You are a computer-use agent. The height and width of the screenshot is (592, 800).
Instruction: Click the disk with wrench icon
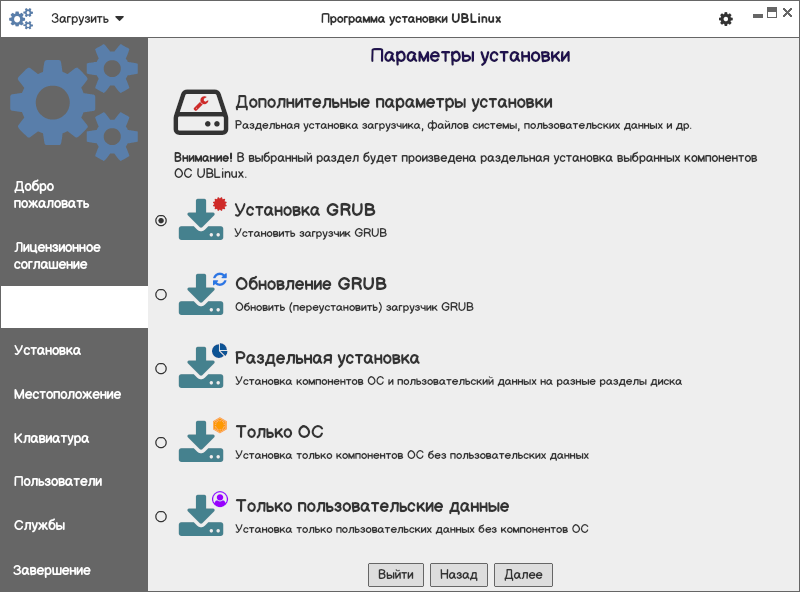[201, 112]
